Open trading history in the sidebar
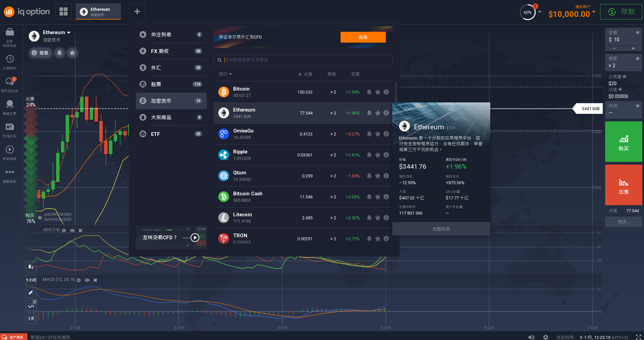Image resolution: width=644 pixels, height=340 pixels. (10, 59)
